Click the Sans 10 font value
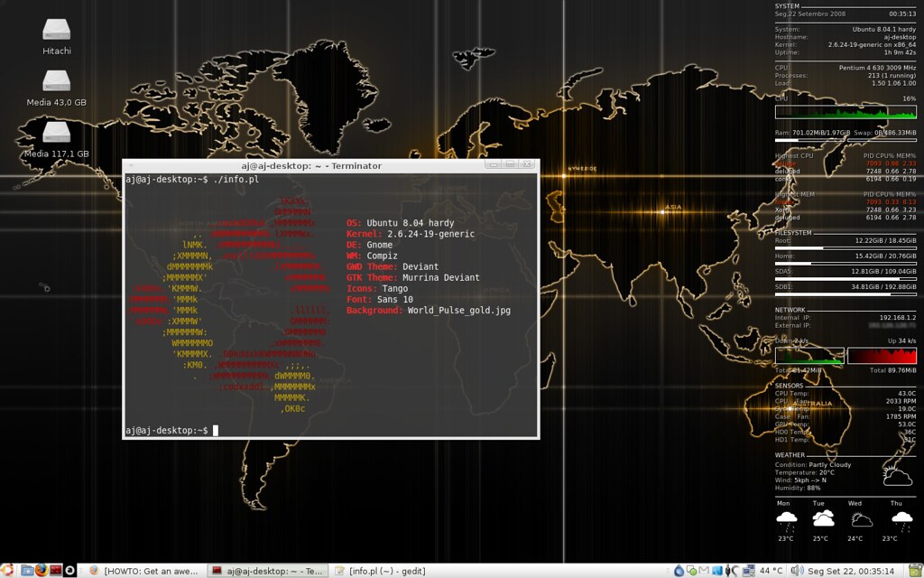This screenshot has height=578, width=924. point(395,300)
